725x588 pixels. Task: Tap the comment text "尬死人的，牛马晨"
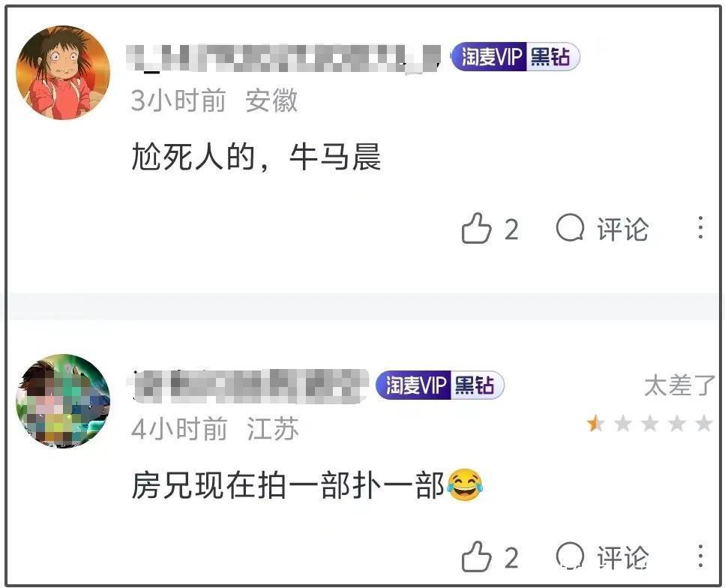pos(256,157)
